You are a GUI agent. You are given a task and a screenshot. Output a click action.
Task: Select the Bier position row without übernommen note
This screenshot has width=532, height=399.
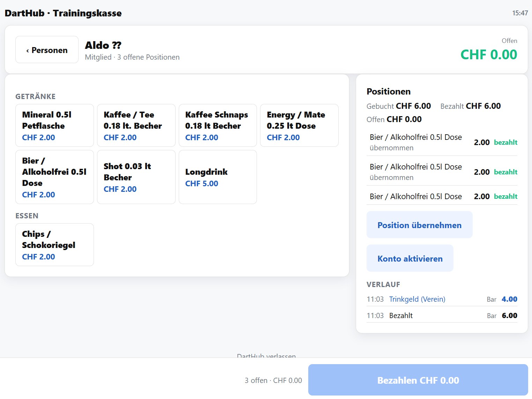pyautogui.click(x=442, y=196)
